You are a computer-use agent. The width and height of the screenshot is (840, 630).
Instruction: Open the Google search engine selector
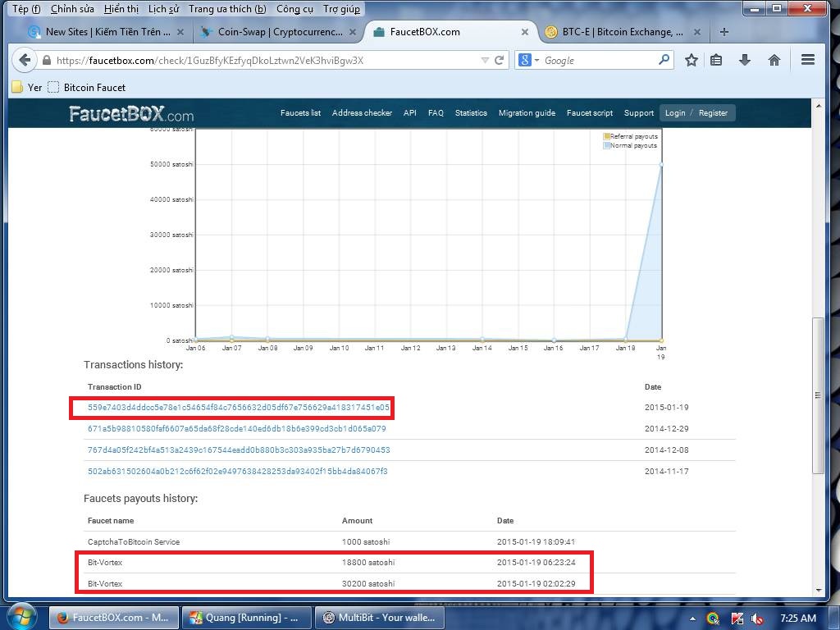[x=527, y=60]
